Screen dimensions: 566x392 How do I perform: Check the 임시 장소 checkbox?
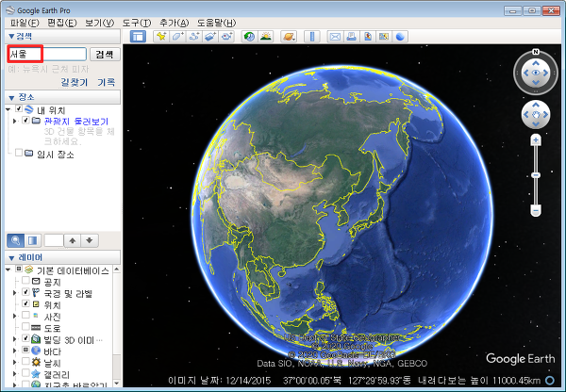19,153
